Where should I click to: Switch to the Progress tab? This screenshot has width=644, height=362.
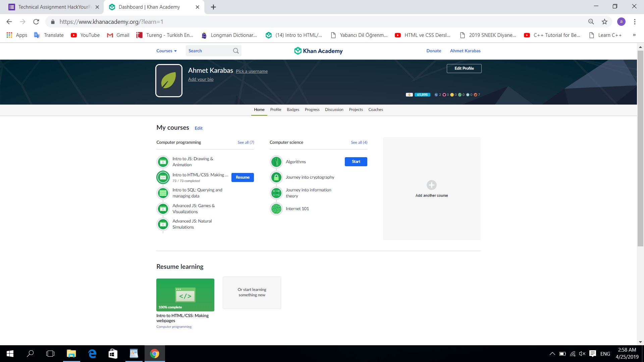click(312, 110)
